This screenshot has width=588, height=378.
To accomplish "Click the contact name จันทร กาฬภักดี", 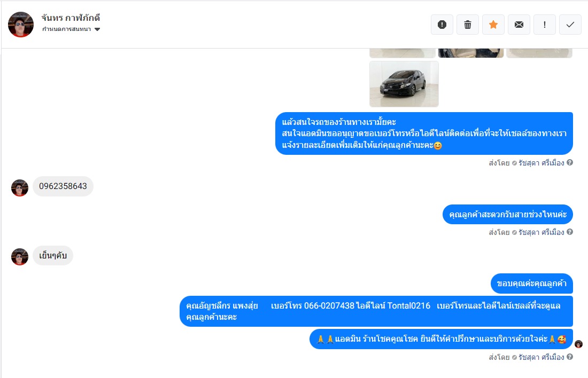I will tap(71, 18).
